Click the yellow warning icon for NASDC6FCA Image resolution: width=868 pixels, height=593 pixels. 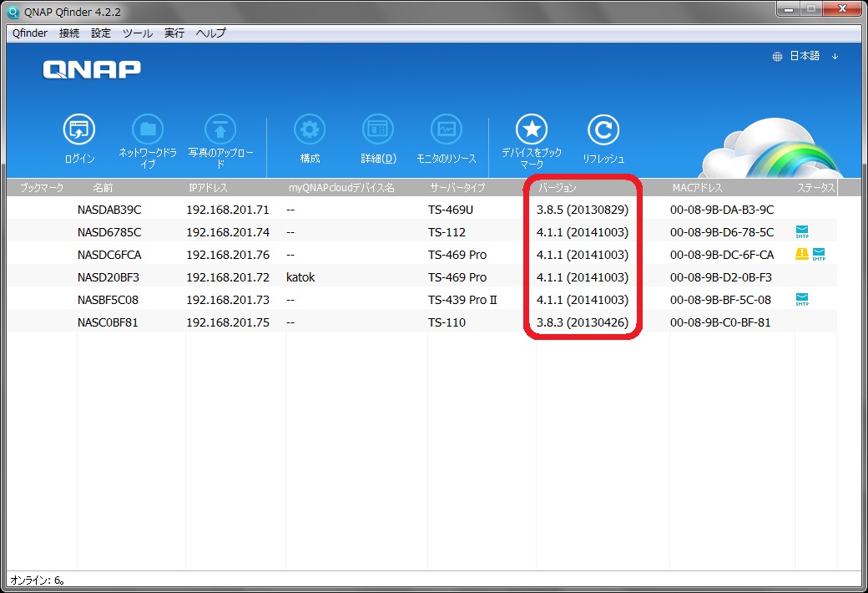[801, 254]
